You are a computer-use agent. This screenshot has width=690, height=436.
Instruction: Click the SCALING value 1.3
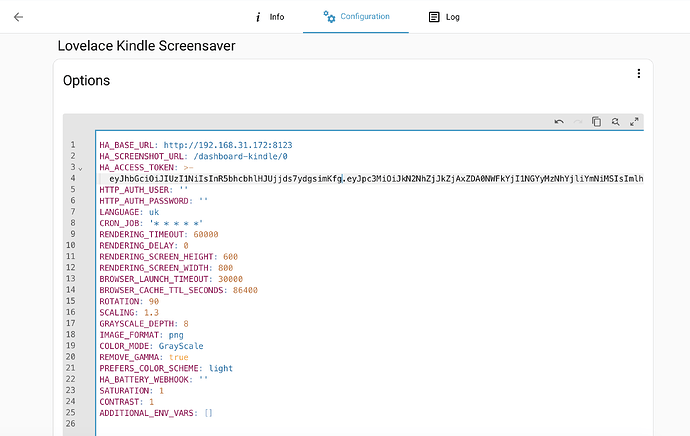151,313
